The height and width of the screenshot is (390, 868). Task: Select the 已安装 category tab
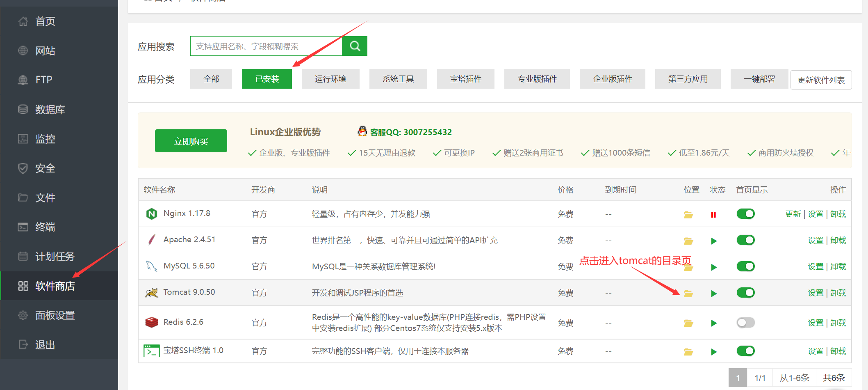click(267, 79)
